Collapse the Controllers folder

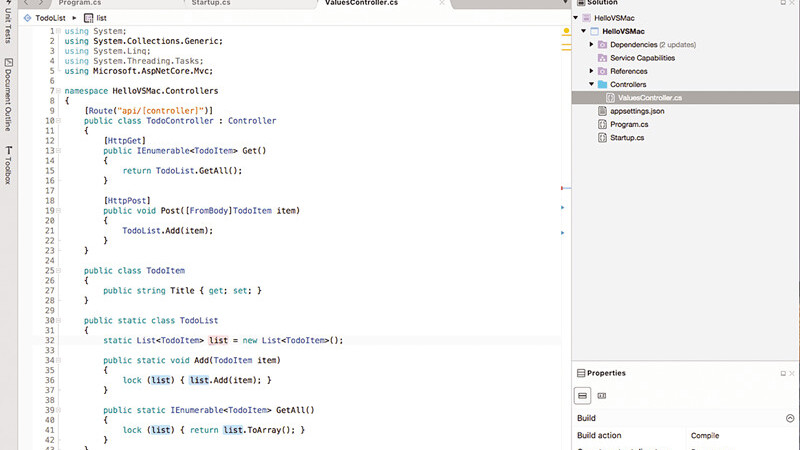click(x=591, y=85)
